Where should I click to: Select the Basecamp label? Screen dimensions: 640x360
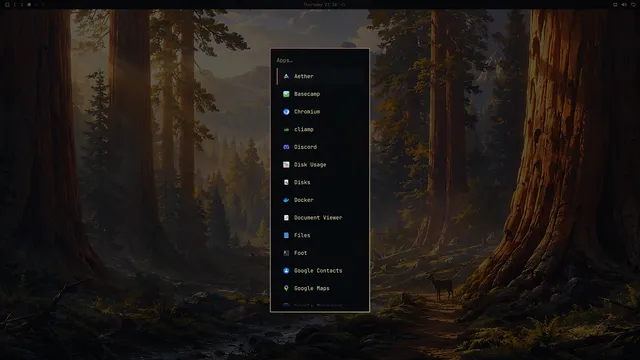point(307,94)
